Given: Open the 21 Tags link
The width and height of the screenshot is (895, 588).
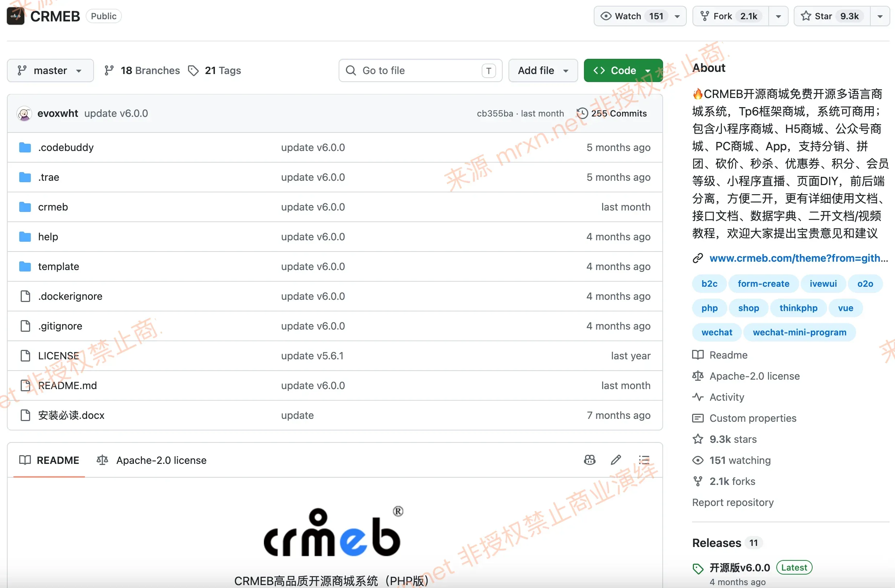Looking at the screenshot, I should pyautogui.click(x=214, y=70).
